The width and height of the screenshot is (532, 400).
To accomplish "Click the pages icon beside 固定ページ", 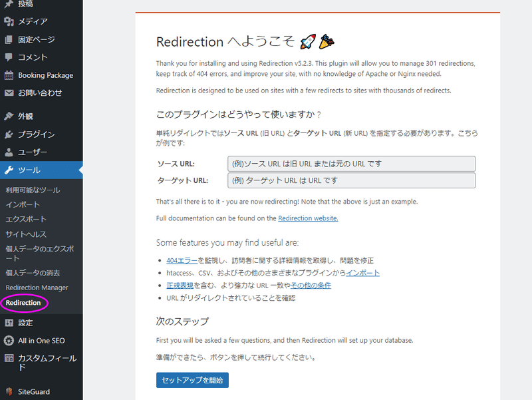I will click(x=9, y=40).
